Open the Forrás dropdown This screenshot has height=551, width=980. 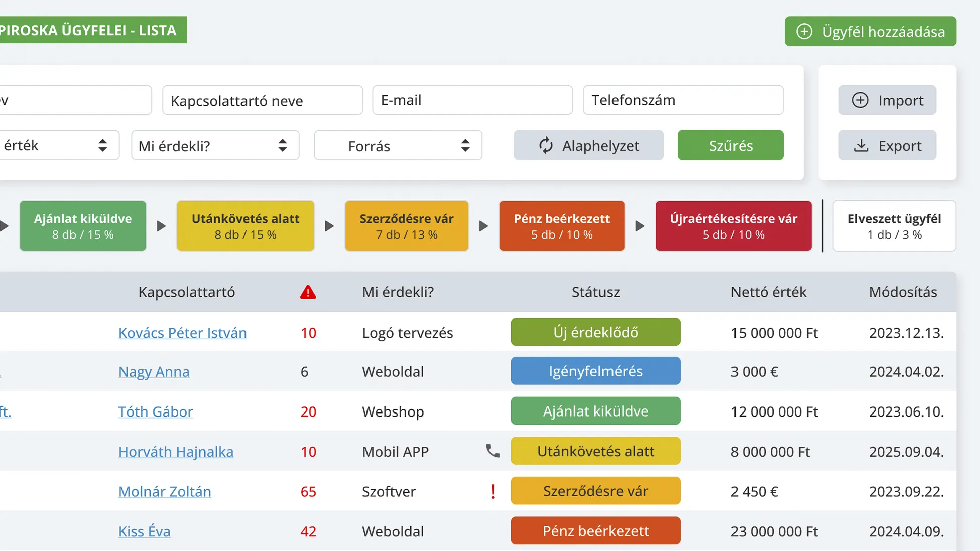(398, 146)
